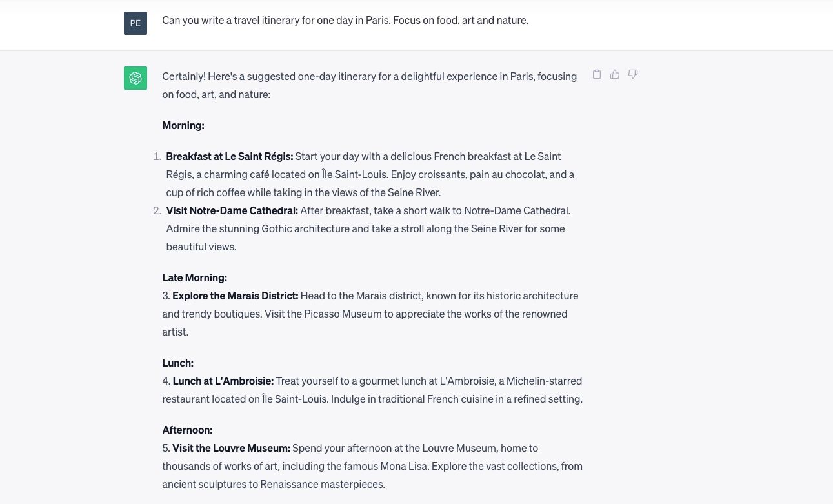The width and height of the screenshot is (833, 504).
Task: Give the response a thumbs down
Action: point(633,75)
